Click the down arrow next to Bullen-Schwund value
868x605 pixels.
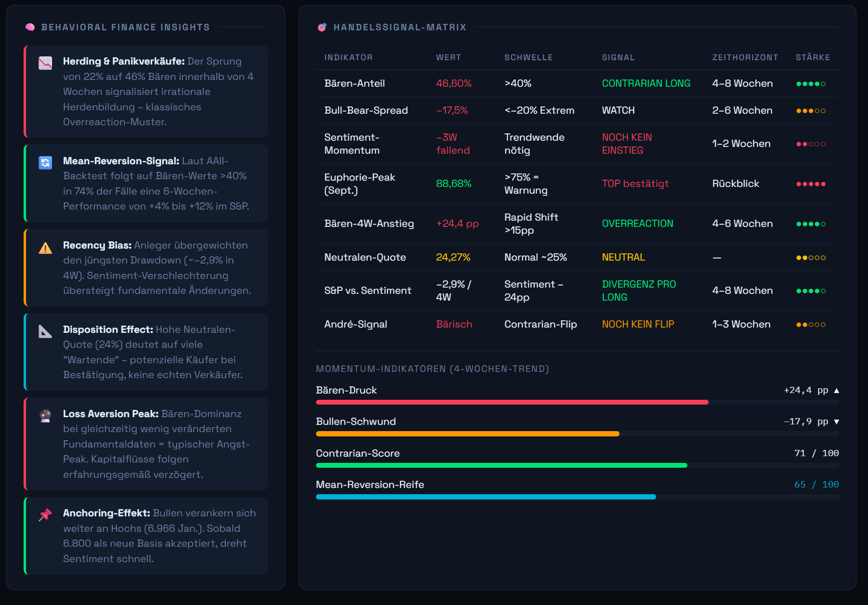pyautogui.click(x=837, y=422)
